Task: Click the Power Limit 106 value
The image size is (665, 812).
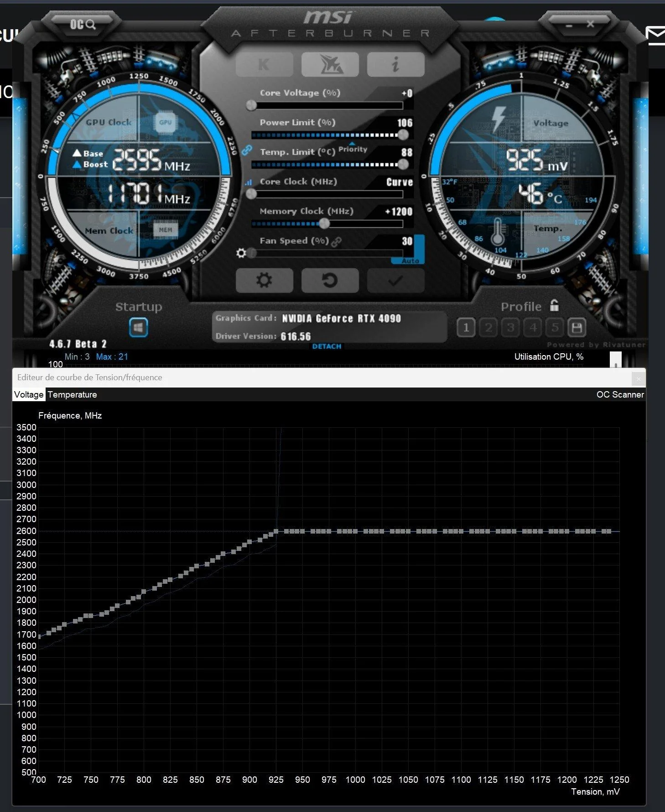Action: pos(405,123)
